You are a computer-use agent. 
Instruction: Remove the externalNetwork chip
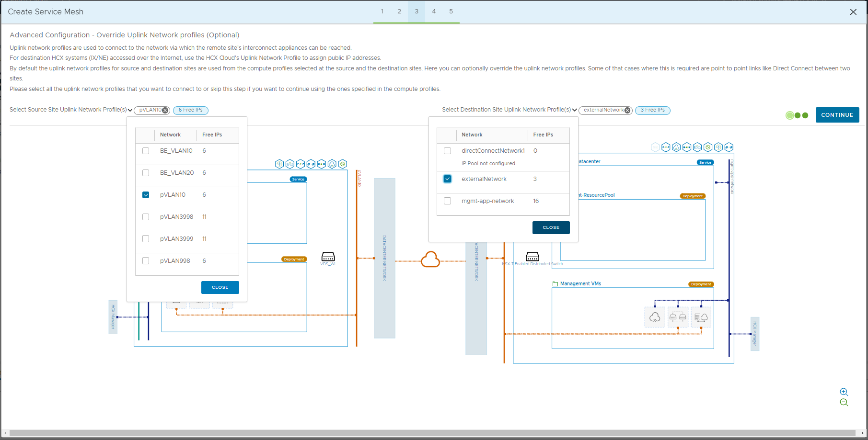point(627,110)
